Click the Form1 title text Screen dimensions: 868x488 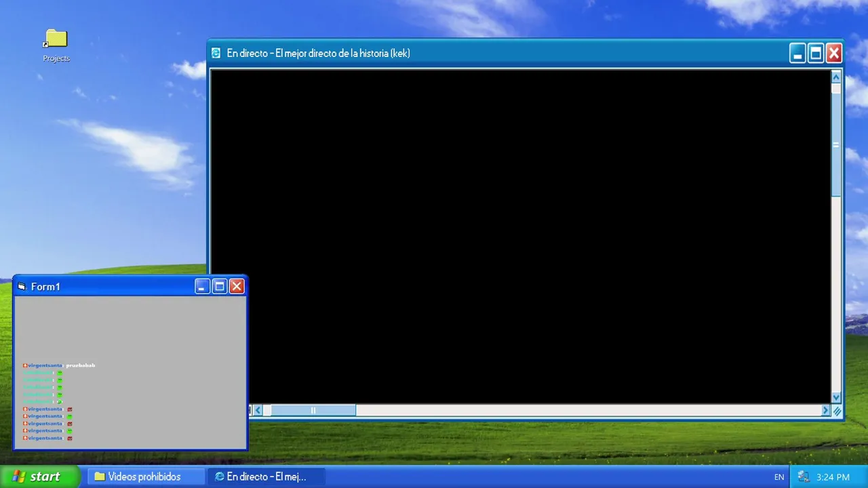[x=45, y=287]
